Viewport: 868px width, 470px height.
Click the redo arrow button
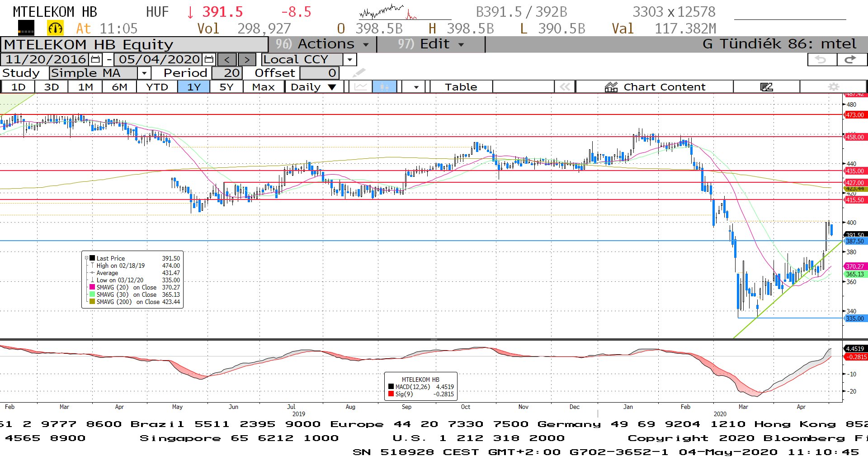(851, 59)
